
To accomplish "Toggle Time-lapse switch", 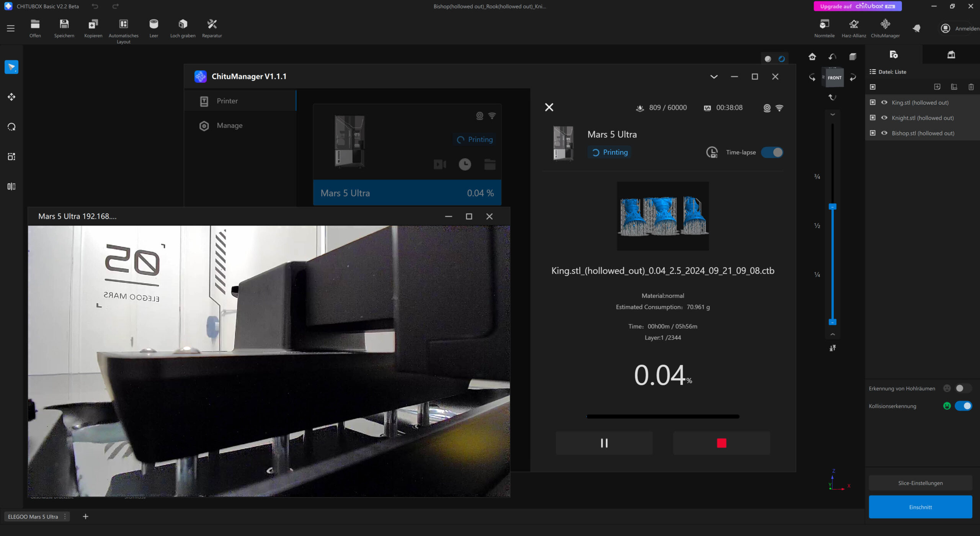I will (772, 152).
